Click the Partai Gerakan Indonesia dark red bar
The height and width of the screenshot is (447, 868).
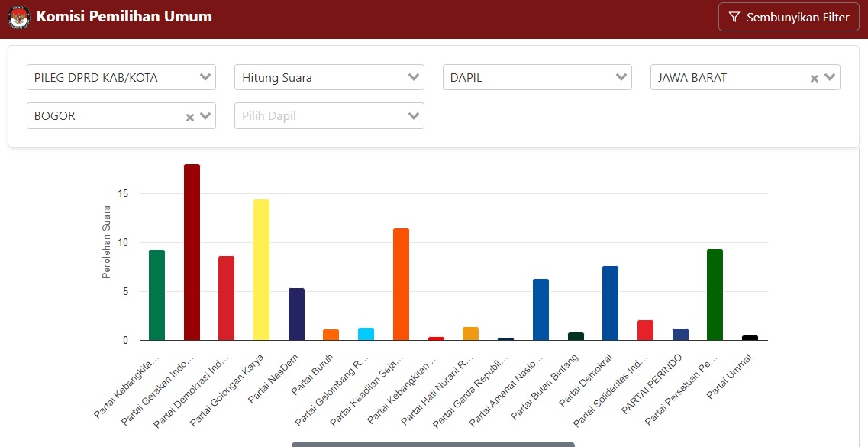192,253
